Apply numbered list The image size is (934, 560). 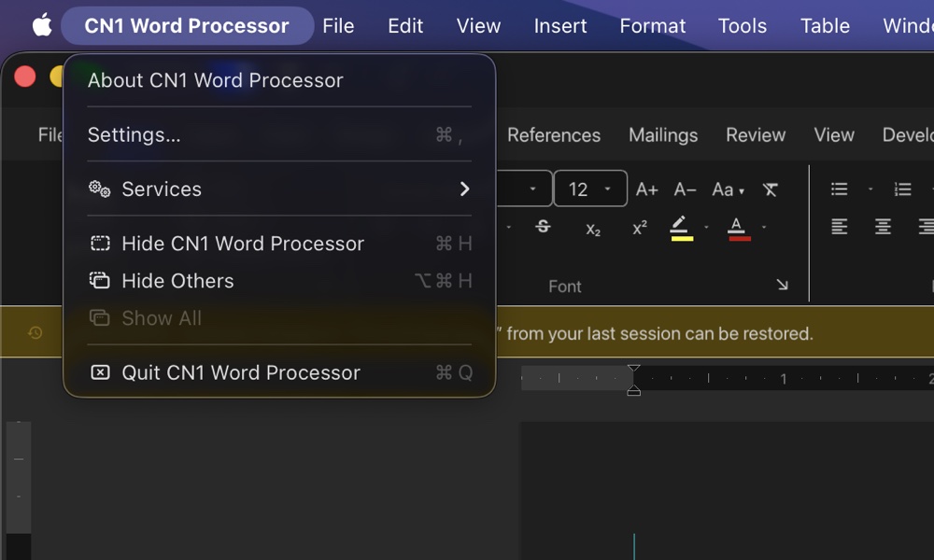902,189
